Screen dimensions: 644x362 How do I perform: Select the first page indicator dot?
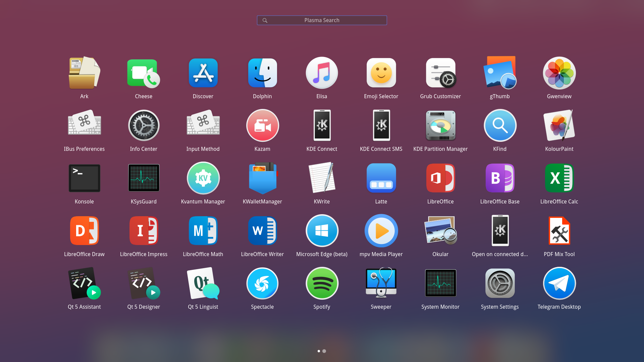(x=319, y=351)
